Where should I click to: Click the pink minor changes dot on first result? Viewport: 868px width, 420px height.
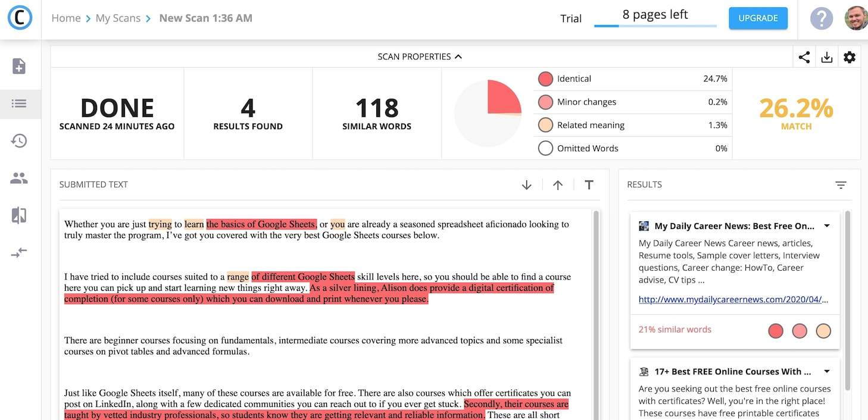800,331
